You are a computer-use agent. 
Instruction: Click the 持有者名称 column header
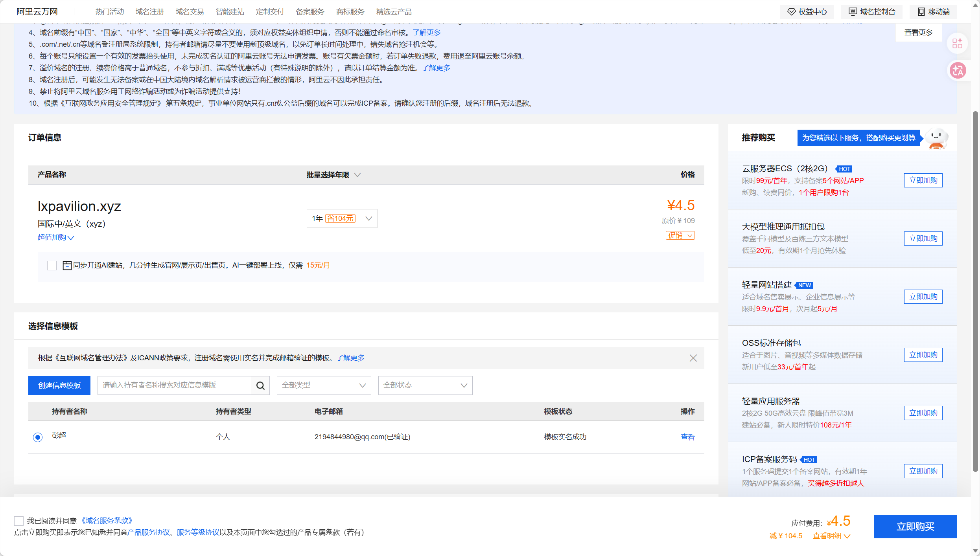click(70, 411)
